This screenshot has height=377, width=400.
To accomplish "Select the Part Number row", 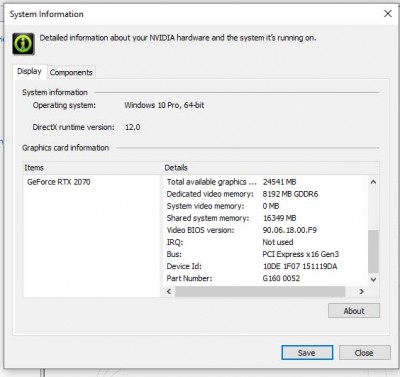I will coord(233,278).
